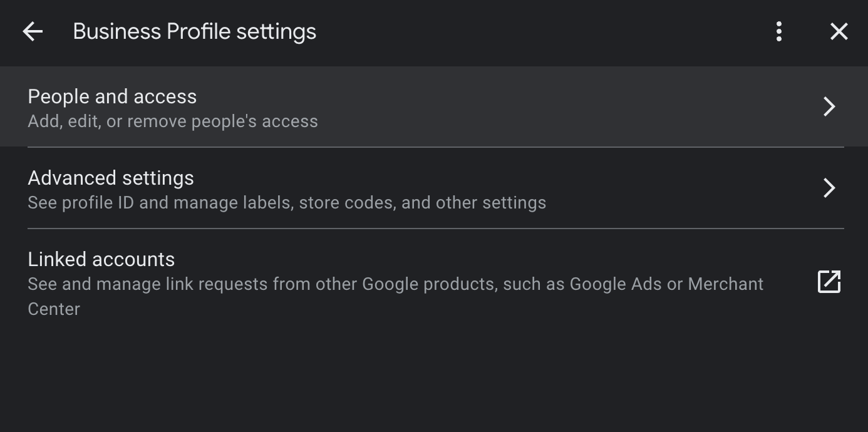Click "other Google products" in Linked accounts description
This screenshot has height=432, width=868.
click(x=405, y=284)
